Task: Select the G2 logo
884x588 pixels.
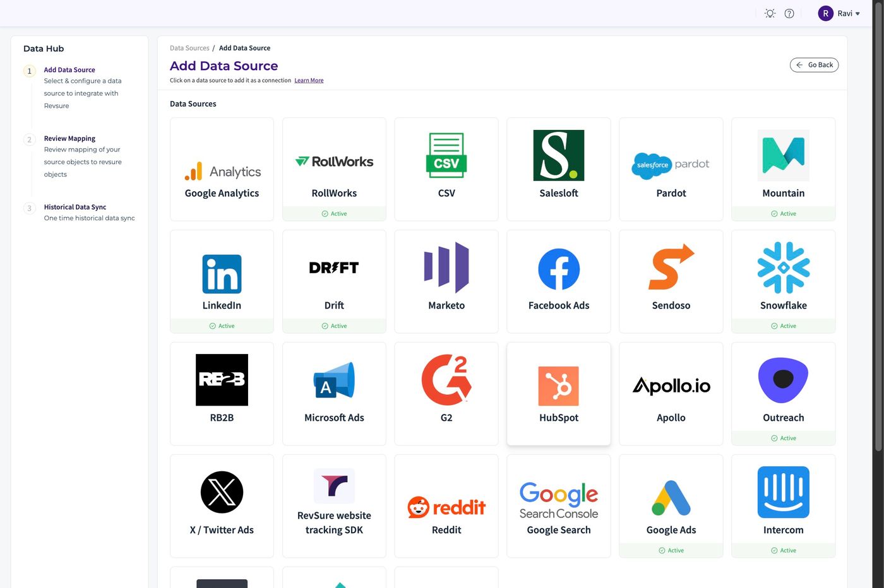Action: pyautogui.click(x=446, y=380)
